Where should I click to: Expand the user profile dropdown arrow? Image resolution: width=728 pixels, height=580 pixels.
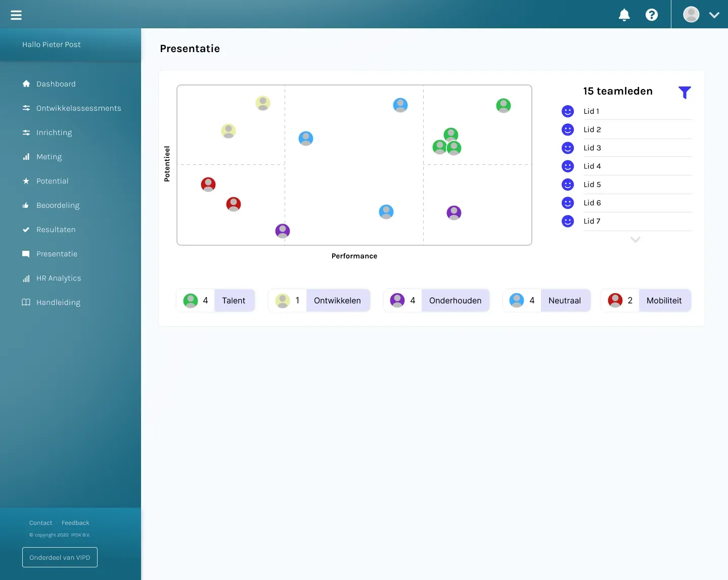click(x=714, y=15)
